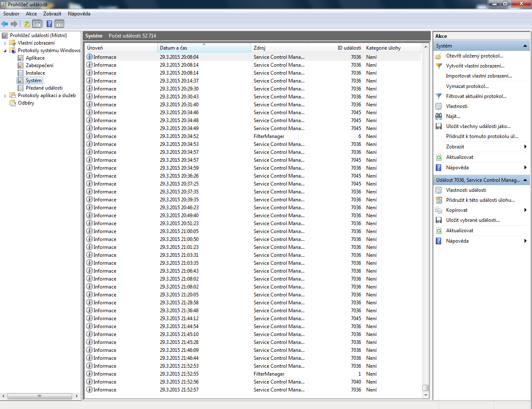This screenshot has height=409, width=532.
Task: Select the FilterManager event with ID 1
Action: coord(253,374)
